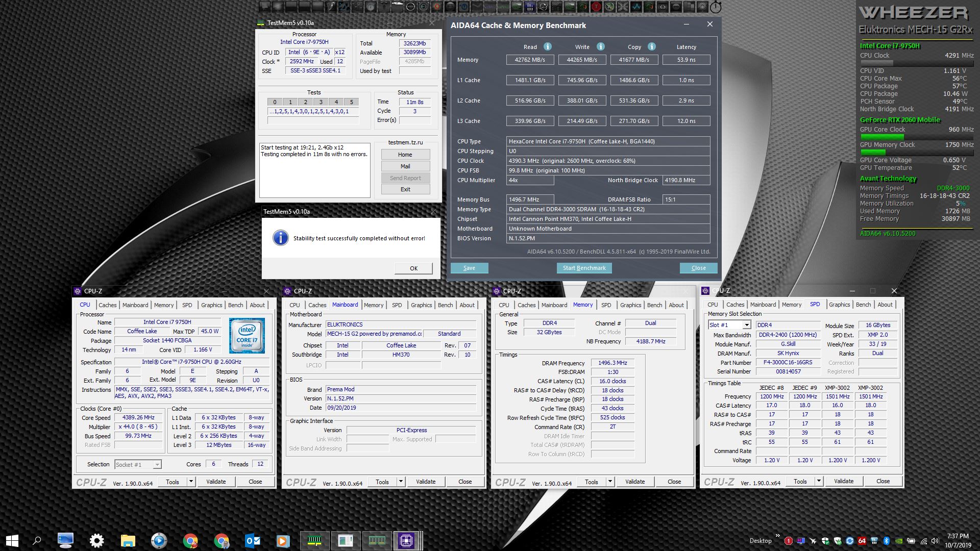The width and height of the screenshot is (980, 551).
Task: Open Bench tab in Memory CPU-Z window
Action: pyautogui.click(x=654, y=305)
